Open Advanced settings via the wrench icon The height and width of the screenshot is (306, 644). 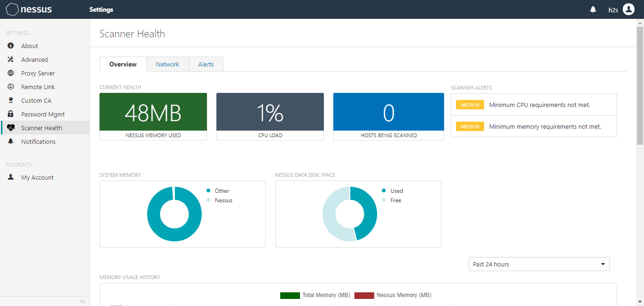click(10, 59)
